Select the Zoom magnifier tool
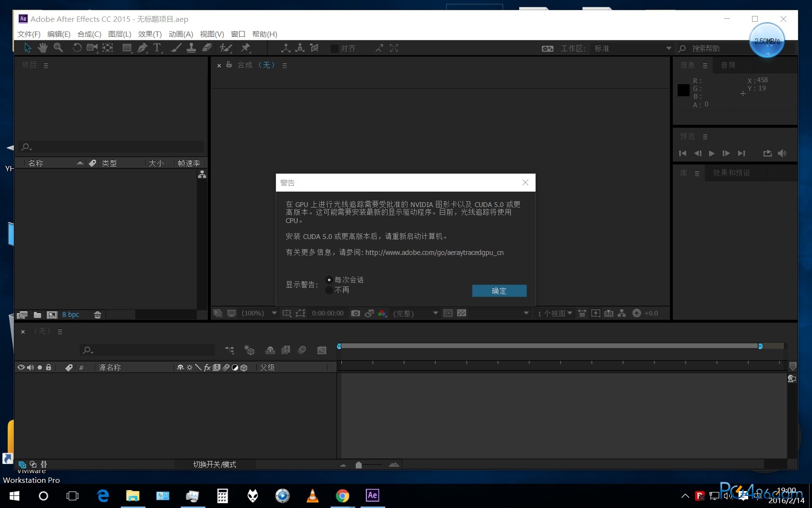812x508 pixels. pyautogui.click(x=58, y=48)
